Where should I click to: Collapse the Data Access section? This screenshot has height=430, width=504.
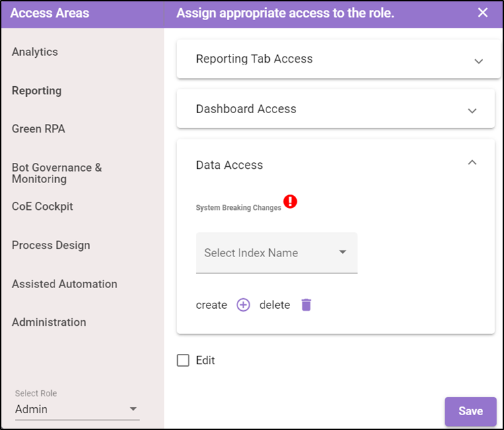point(472,162)
